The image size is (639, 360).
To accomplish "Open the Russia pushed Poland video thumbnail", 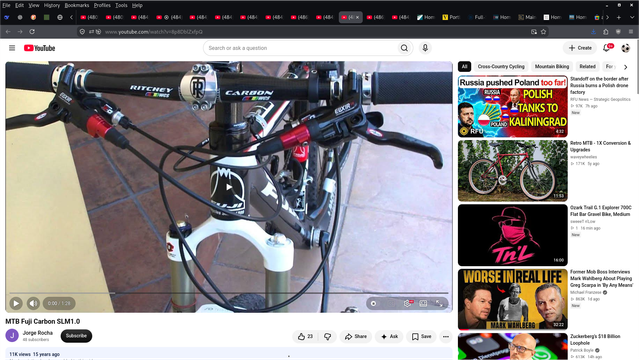I will coord(513,106).
